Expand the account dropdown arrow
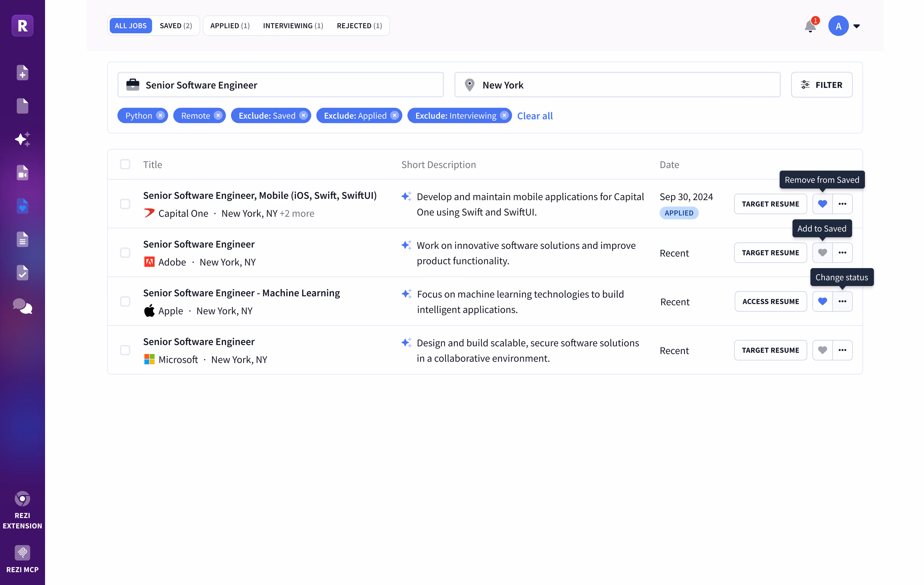Image resolution: width=924 pixels, height=585 pixels. pos(856,26)
